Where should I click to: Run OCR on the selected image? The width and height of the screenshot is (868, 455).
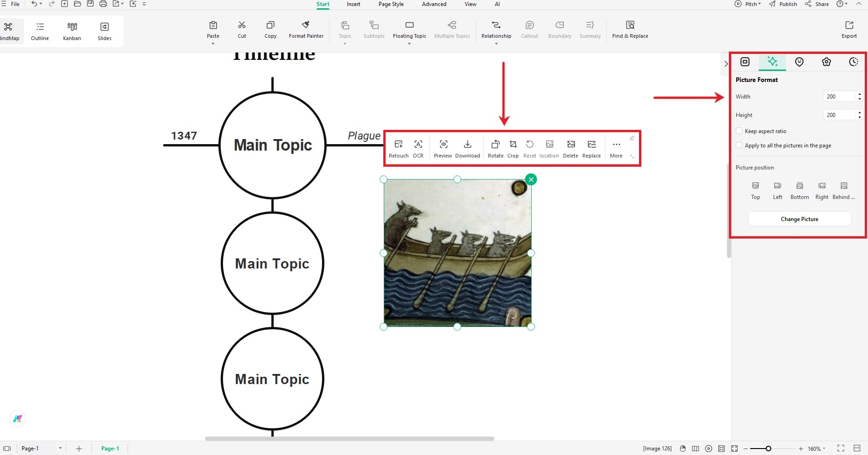418,149
